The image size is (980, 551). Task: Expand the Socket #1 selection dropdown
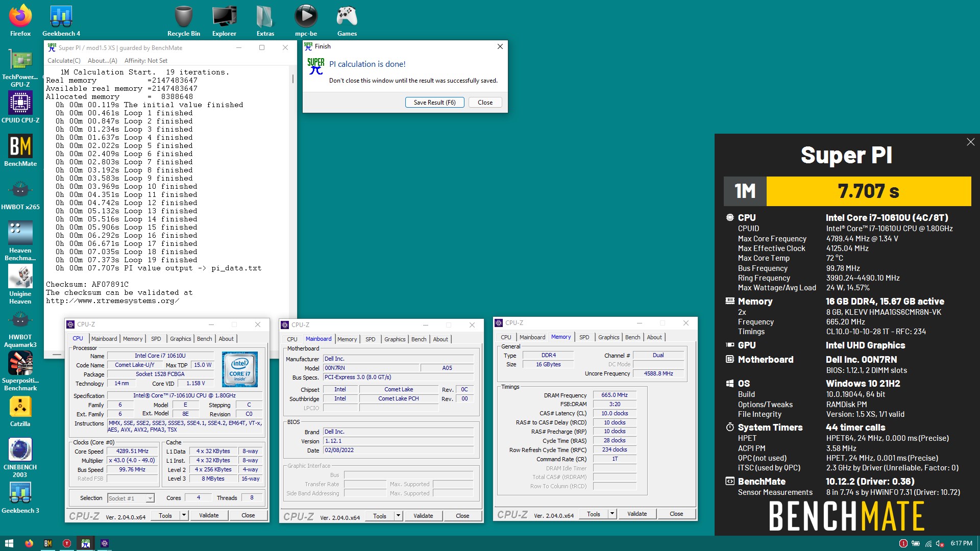[x=150, y=498]
